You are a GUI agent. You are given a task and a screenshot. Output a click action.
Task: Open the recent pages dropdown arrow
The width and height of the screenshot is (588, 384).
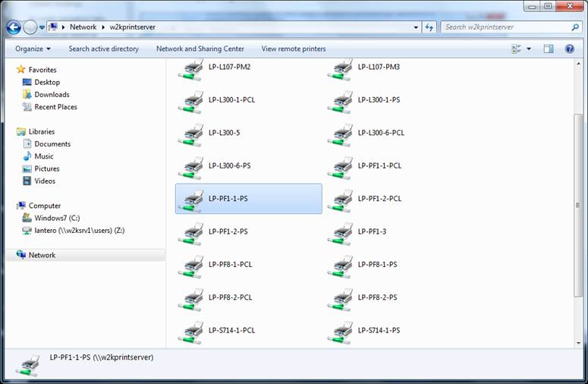coord(42,27)
